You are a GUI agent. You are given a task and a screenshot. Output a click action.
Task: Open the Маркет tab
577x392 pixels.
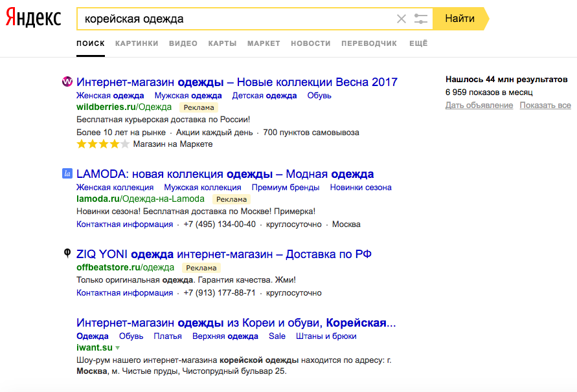[264, 43]
